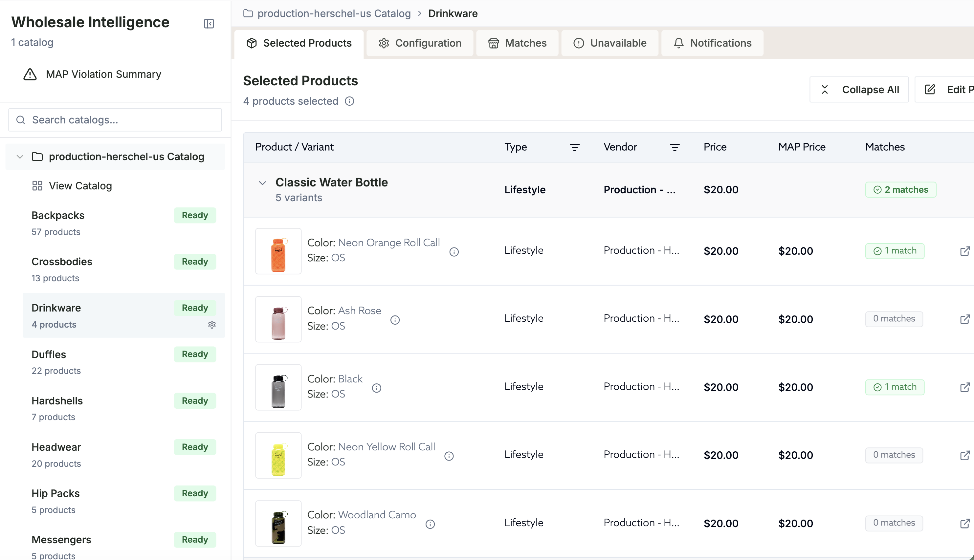Click Wholesale Intelligence title

(x=90, y=22)
